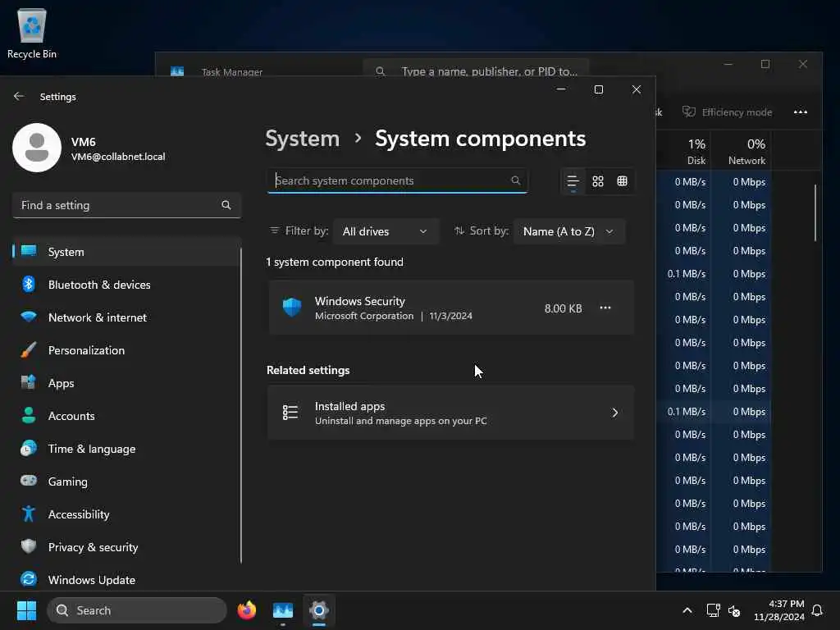Screen dimensions: 840x630
Task: Click the Find a setting search field
Action: coord(126,205)
